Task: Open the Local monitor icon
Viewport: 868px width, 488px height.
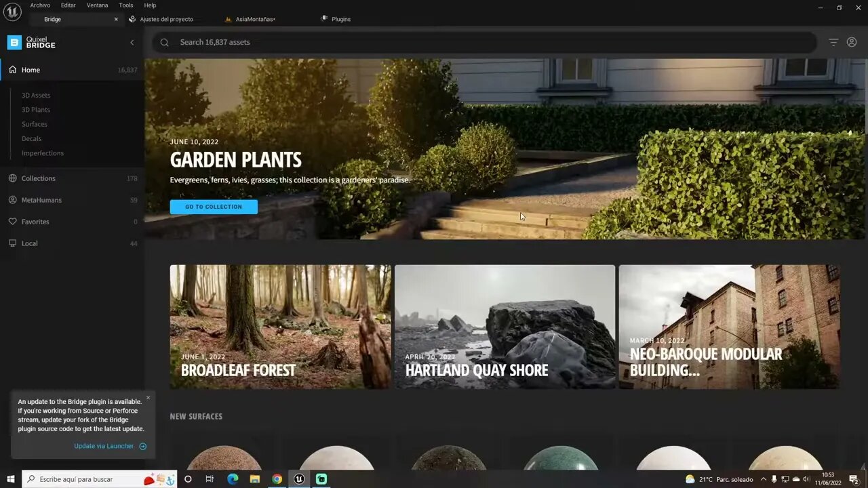Action: point(12,243)
